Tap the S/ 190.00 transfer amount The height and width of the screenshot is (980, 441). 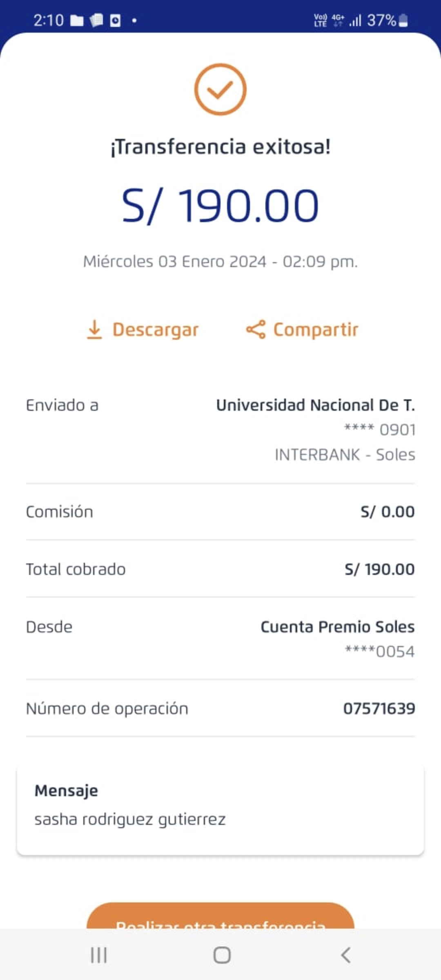point(220,205)
